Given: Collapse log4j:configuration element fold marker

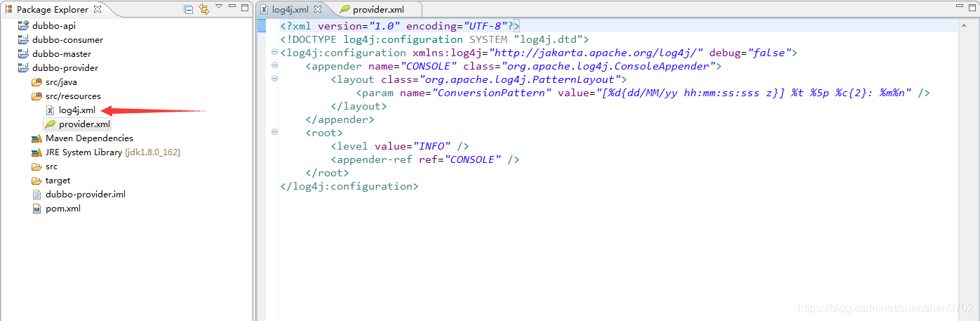Looking at the screenshot, I should point(274,53).
